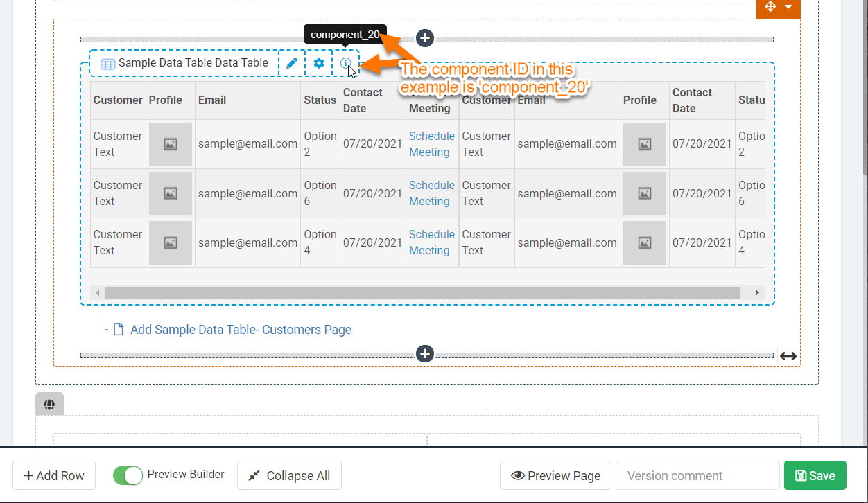868x503 pixels.
Task: Click the table's horizontal scrollbar thumb
Action: [422, 293]
